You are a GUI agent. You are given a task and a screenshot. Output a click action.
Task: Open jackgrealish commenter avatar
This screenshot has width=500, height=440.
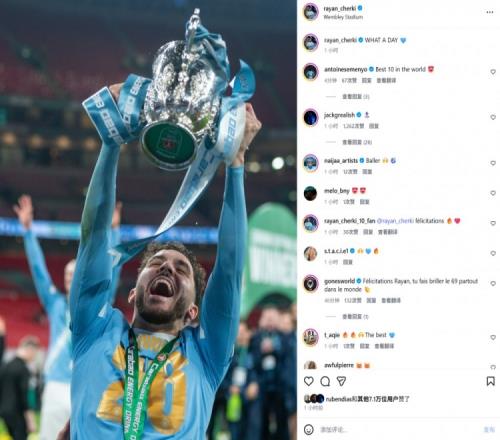click(x=311, y=117)
